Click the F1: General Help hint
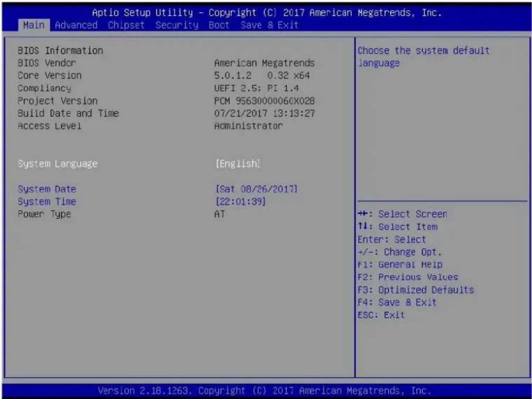The width and height of the screenshot is (532, 399). 400,264
